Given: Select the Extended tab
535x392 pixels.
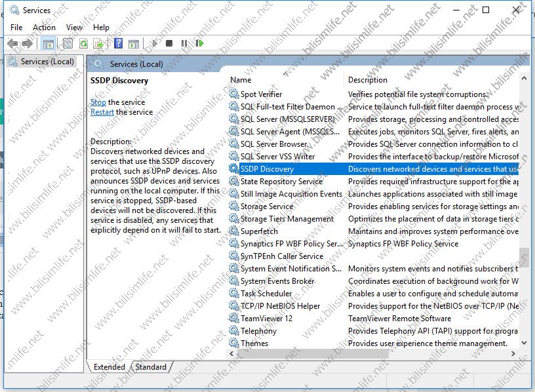Looking at the screenshot, I should 109,367.
